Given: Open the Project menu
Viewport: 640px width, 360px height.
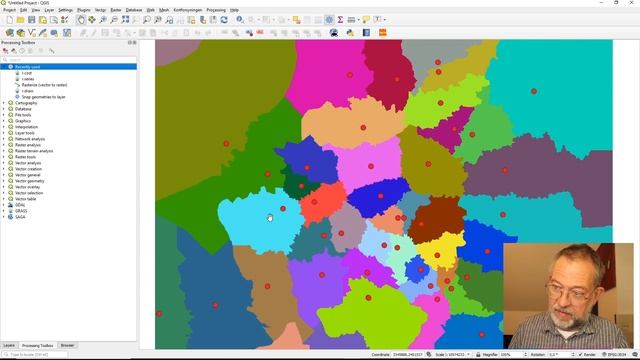Looking at the screenshot, I should (9, 10).
